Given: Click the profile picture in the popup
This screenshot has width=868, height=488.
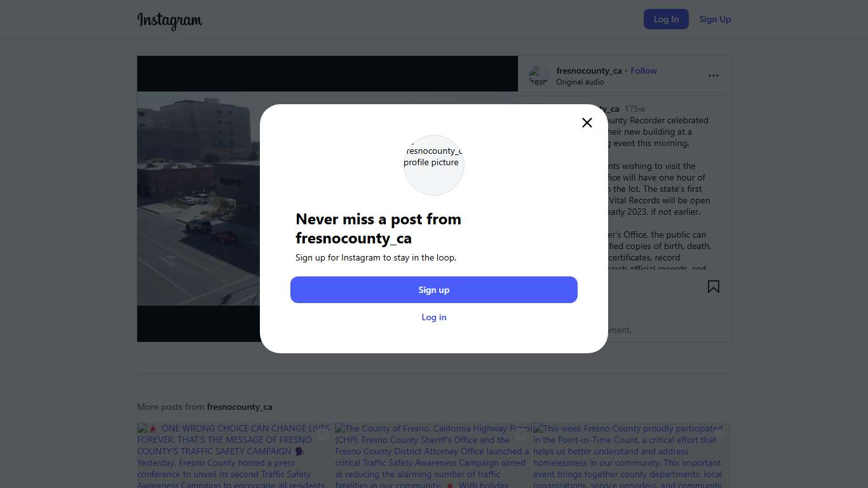Looking at the screenshot, I should coord(434,165).
